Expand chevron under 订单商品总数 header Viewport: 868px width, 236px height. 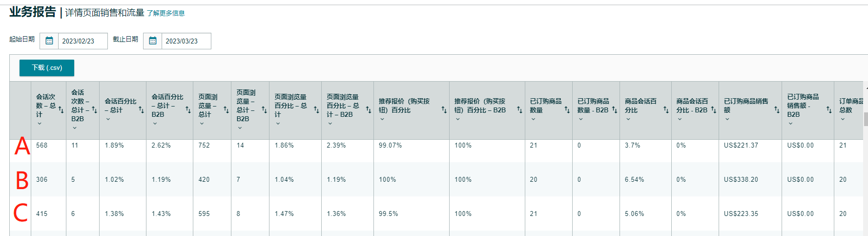click(842, 119)
